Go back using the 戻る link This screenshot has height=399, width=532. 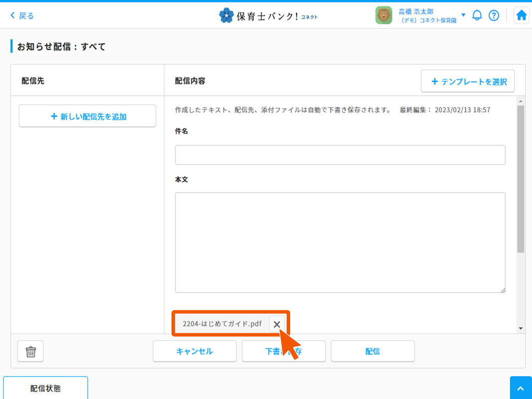coord(22,15)
